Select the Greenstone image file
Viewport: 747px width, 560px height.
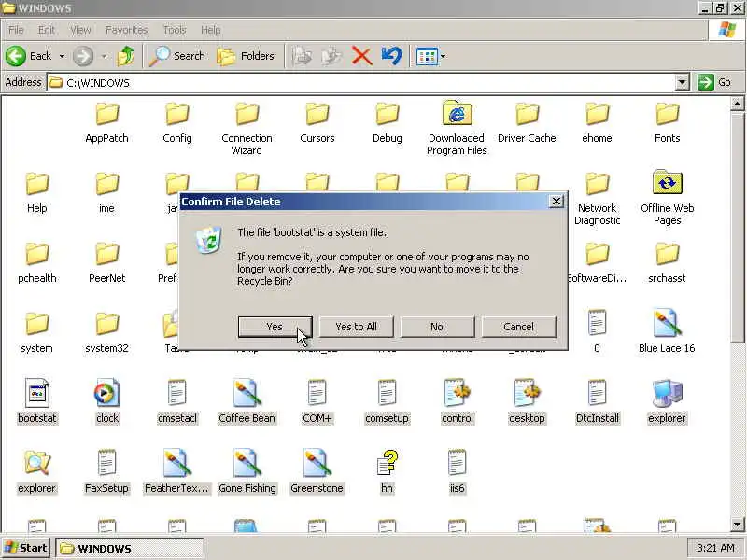pyautogui.click(x=317, y=471)
